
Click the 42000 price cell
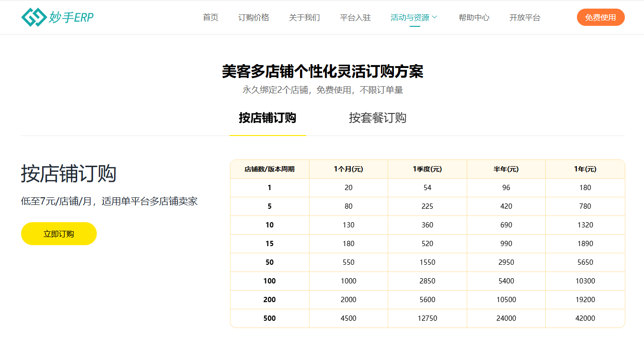(x=585, y=318)
